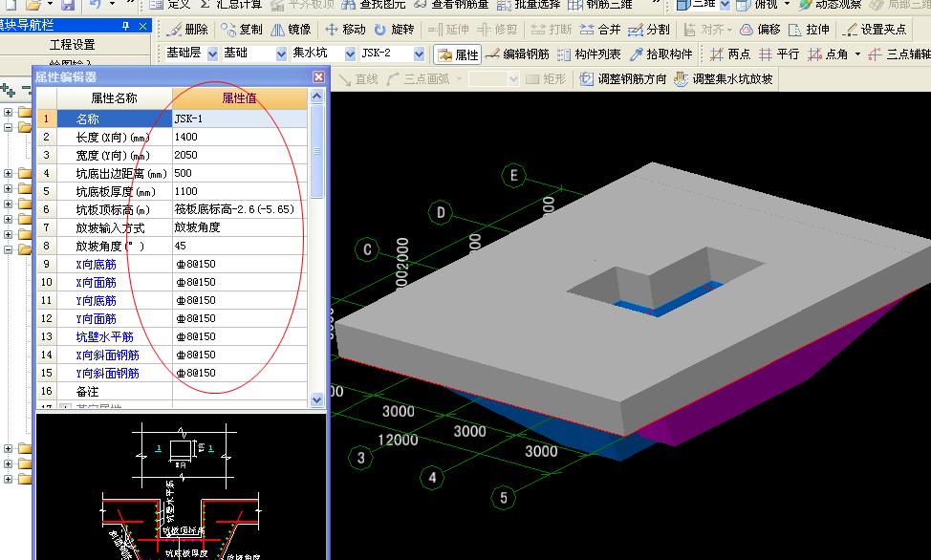The height and width of the screenshot is (560, 931).
Task: Click the 属性值 column header
Action: pyautogui.click(x=239, y=98)
